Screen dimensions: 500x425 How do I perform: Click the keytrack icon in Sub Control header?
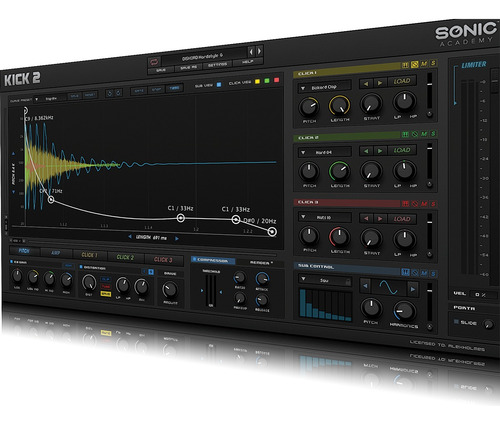coord(405,272)
